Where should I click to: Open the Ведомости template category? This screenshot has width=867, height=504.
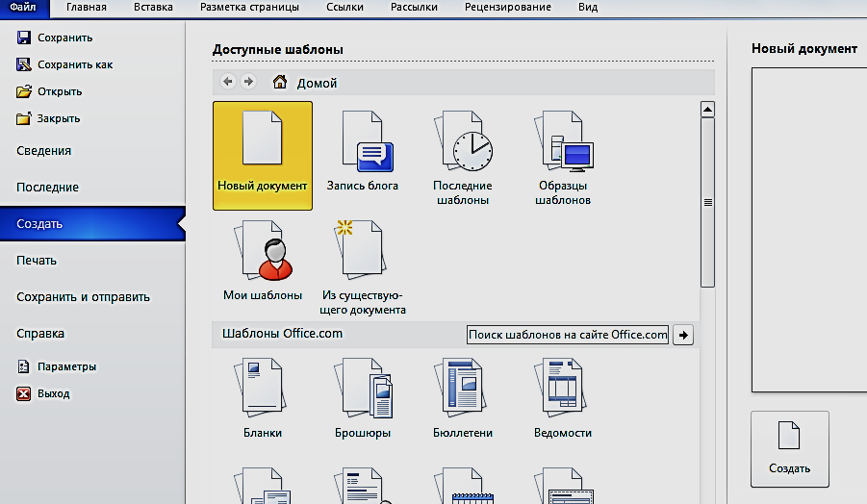tap(563, 398)
